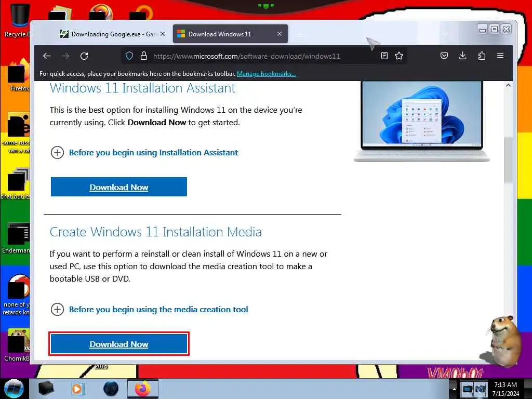Viewport: 532px width, 399px height.
Task: Click the forward navigation arrow
Action: [x=65, y=56]
